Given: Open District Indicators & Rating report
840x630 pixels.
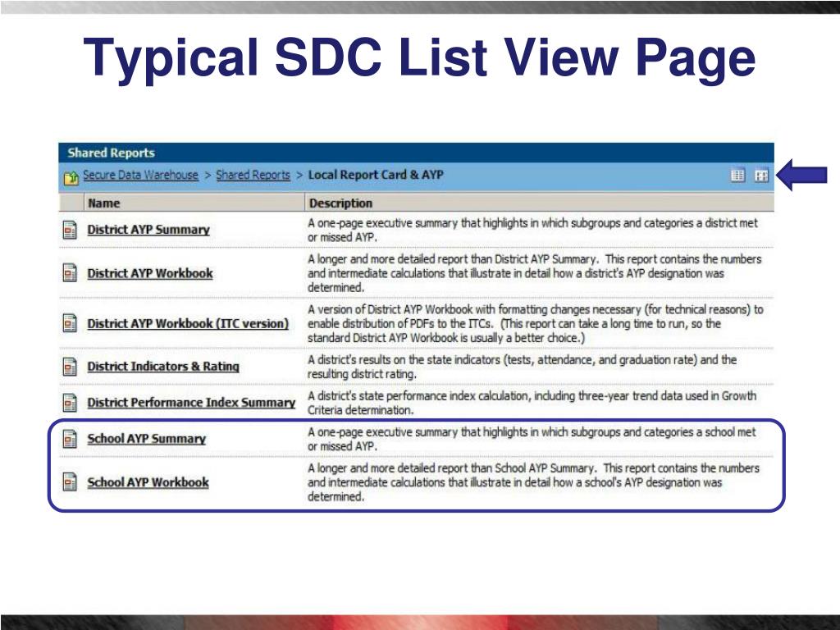Looking at the screenshot, I should click(163, 367).
